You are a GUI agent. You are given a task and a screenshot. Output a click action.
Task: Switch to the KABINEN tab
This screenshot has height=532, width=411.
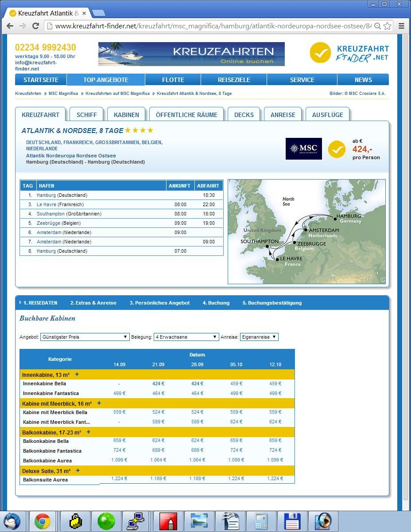[126, 114]
